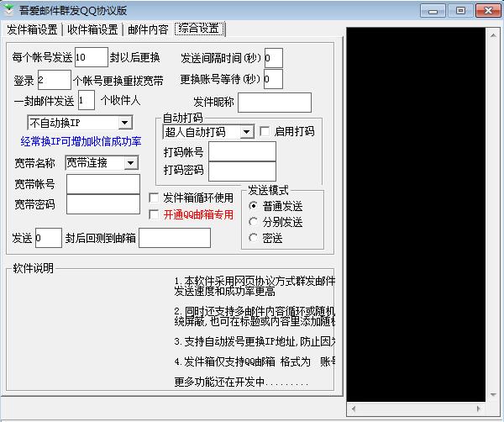Focus the 打码帐号 text field
Screen dimensions: 504x422
(242, 151)
